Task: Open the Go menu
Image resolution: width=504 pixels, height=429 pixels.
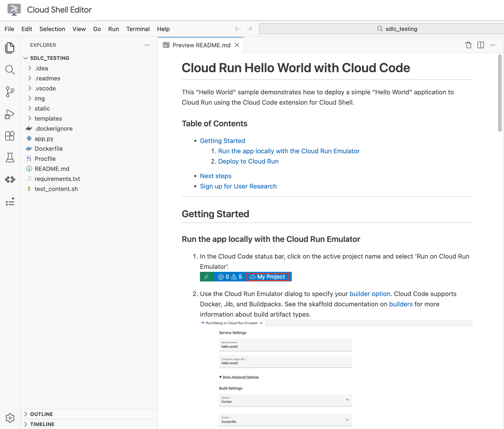Action: tap(97, 29)
